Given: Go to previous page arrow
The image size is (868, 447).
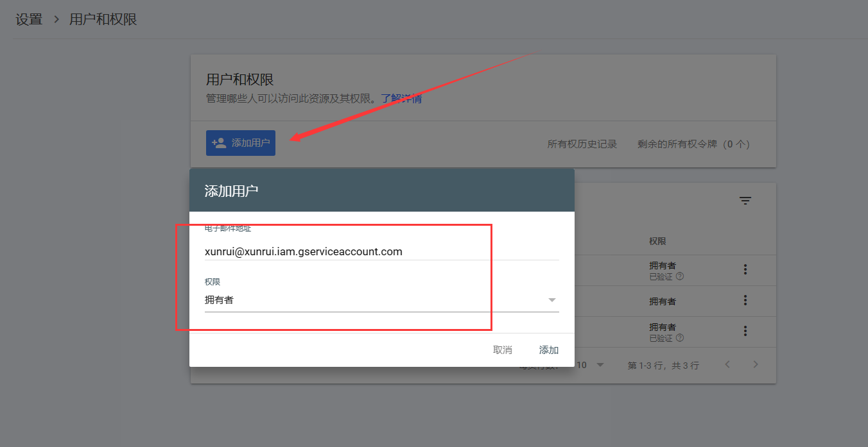Looking at the screenshot, I should pyautogui.click(x=727, y=364).
